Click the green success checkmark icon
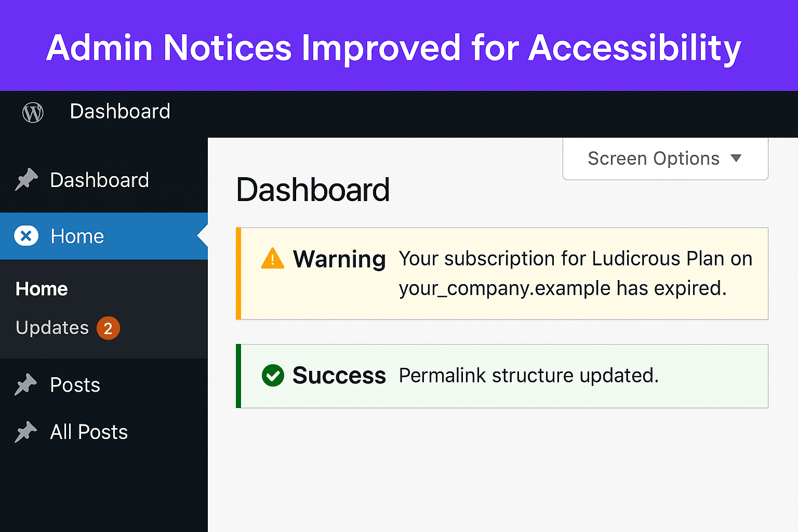This screenshot has height=532, width=798. (273, 375)
